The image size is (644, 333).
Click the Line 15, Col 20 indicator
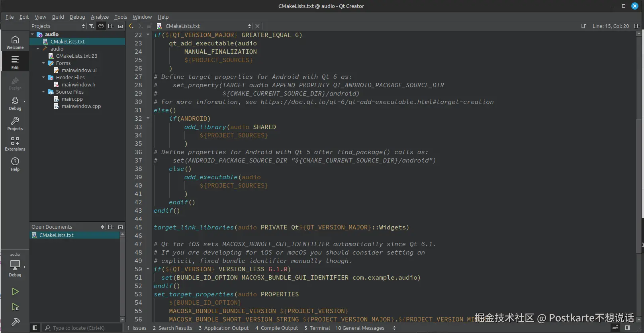611,26
